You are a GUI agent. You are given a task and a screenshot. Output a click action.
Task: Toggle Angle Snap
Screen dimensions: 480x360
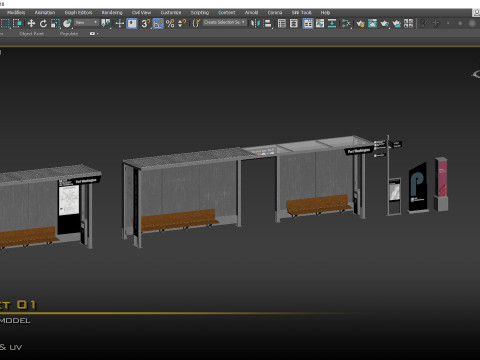(x=158, y=23)
